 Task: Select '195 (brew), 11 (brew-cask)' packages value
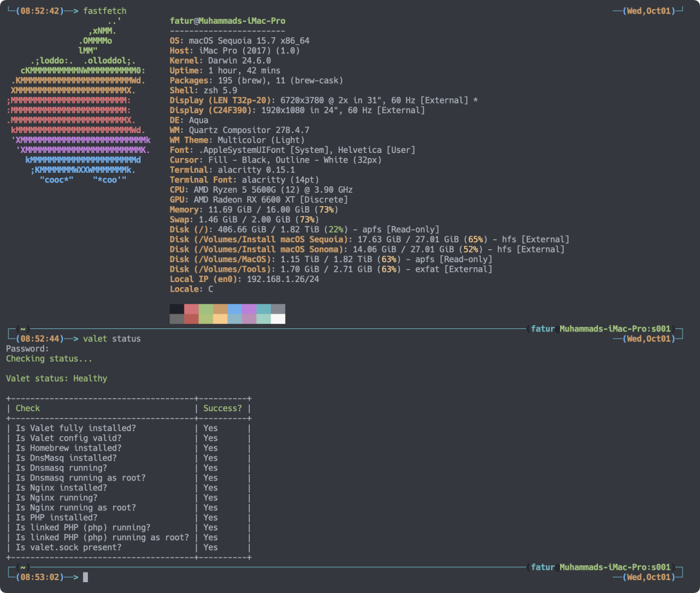(x=281, y=80)
